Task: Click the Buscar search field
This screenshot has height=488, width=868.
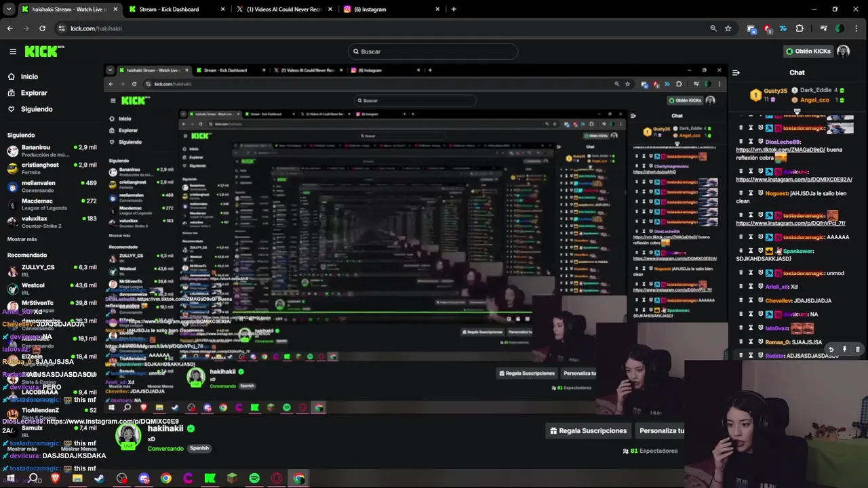Action: click(433, 52)
